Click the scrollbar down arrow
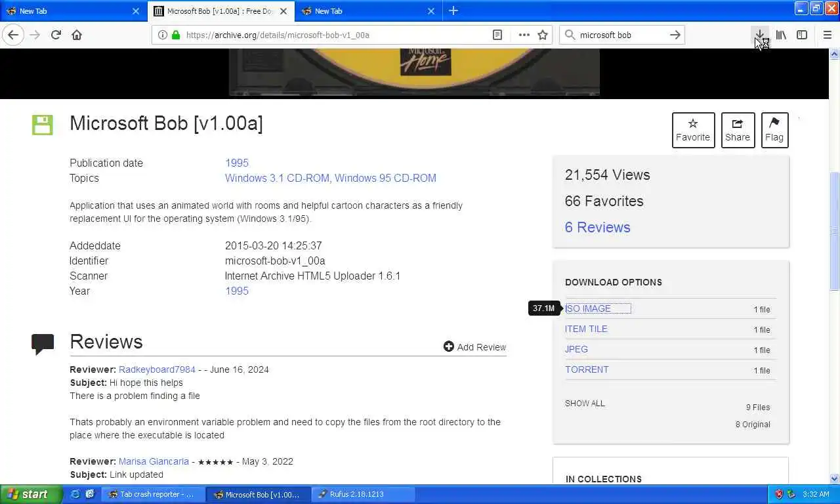Viewport: 840px width, 504px height. [x=834, y=479]
